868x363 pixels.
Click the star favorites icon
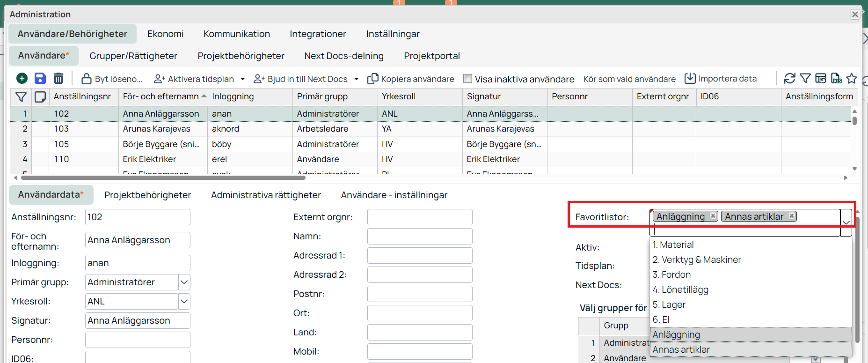click(x=852, y=78)
